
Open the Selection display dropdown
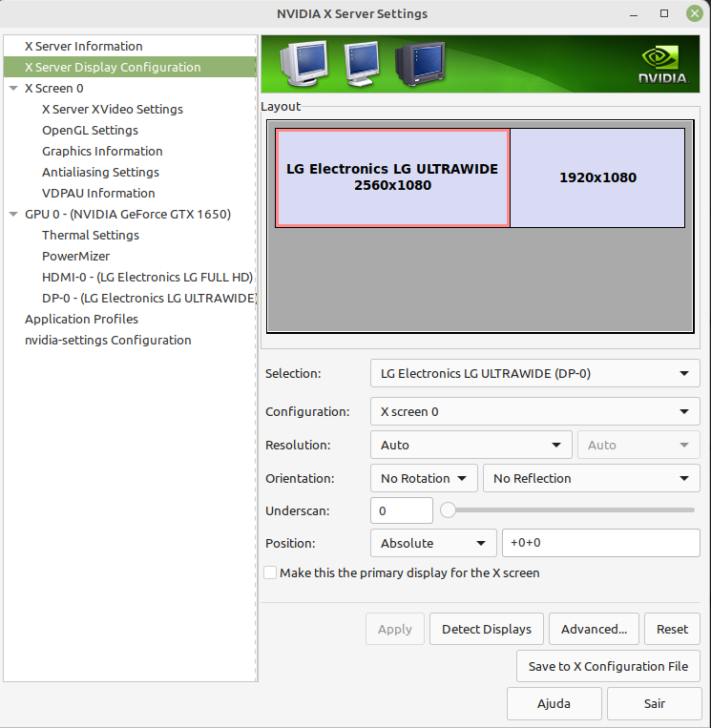[534, 373]
